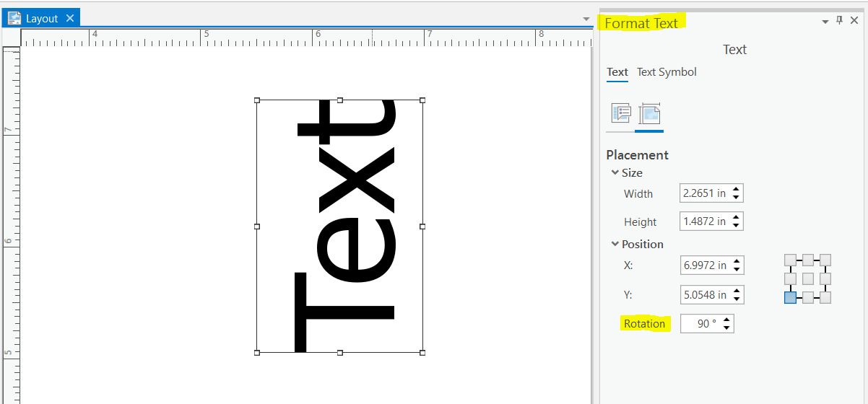Increase Rotation with the up arrow
The image size is (868, 404).
click(726, 320)
